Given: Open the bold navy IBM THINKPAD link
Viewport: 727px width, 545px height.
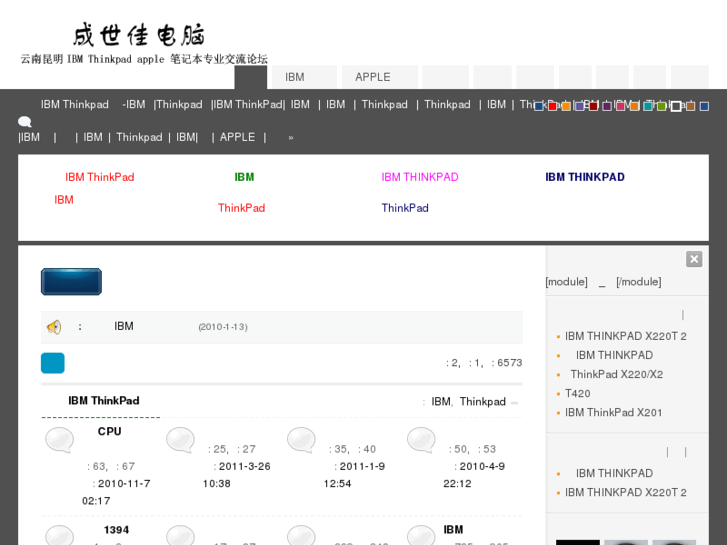Looking at the screenshot, I should (585, 178).
